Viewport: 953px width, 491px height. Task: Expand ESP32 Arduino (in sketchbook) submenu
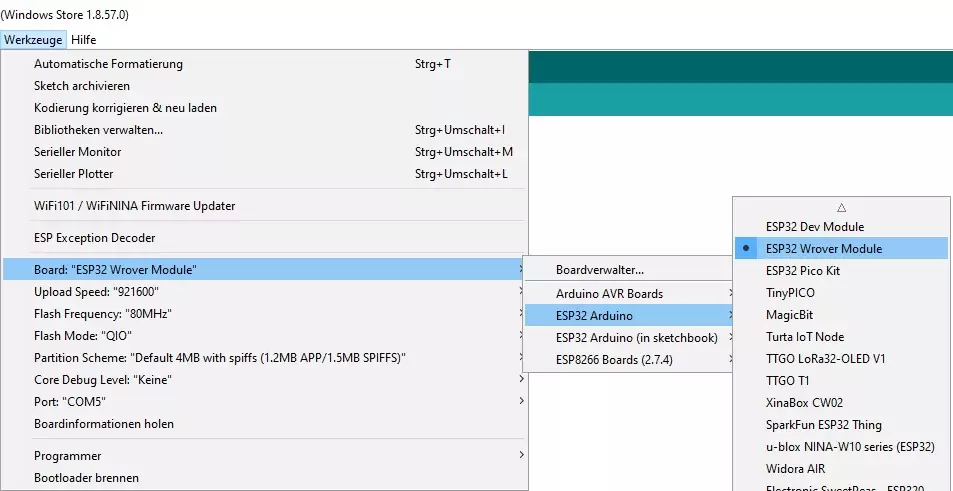629,337
